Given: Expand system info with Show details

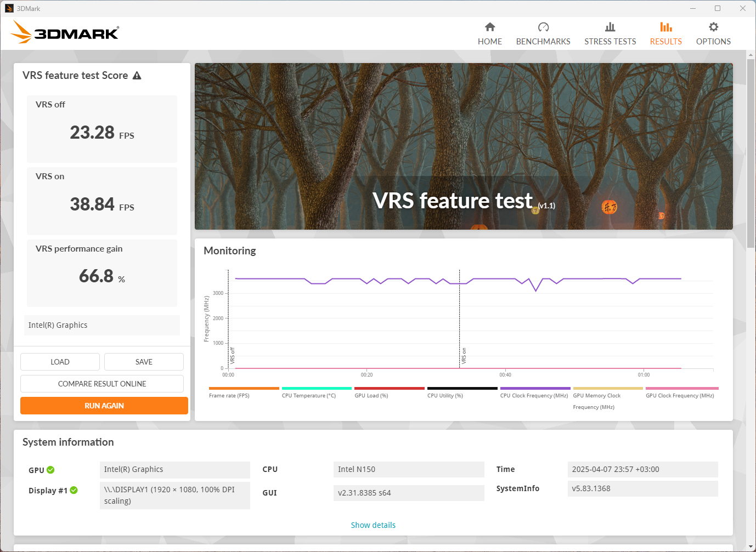Looking at the screenshot, I should pos(373,525).
